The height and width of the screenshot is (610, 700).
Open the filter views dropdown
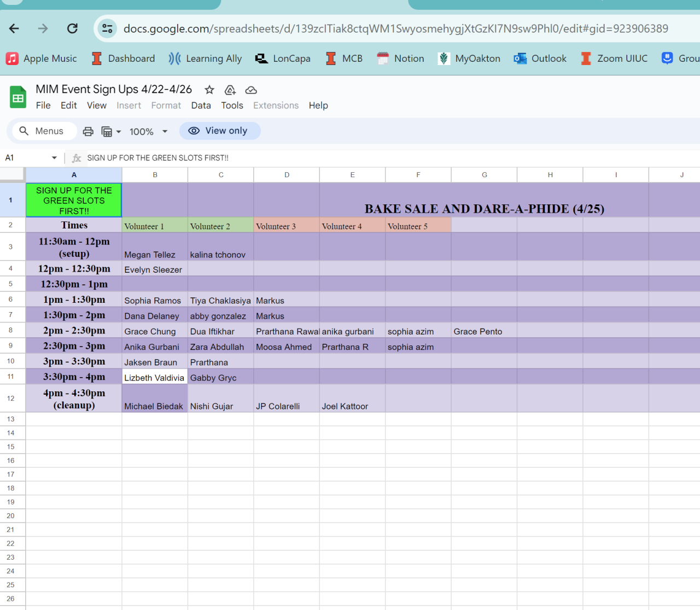point(111,131)
